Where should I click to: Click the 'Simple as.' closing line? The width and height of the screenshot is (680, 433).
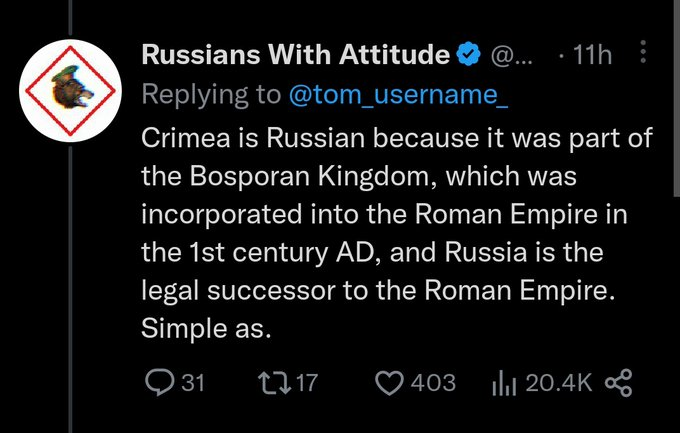click(x=207, y=328)
